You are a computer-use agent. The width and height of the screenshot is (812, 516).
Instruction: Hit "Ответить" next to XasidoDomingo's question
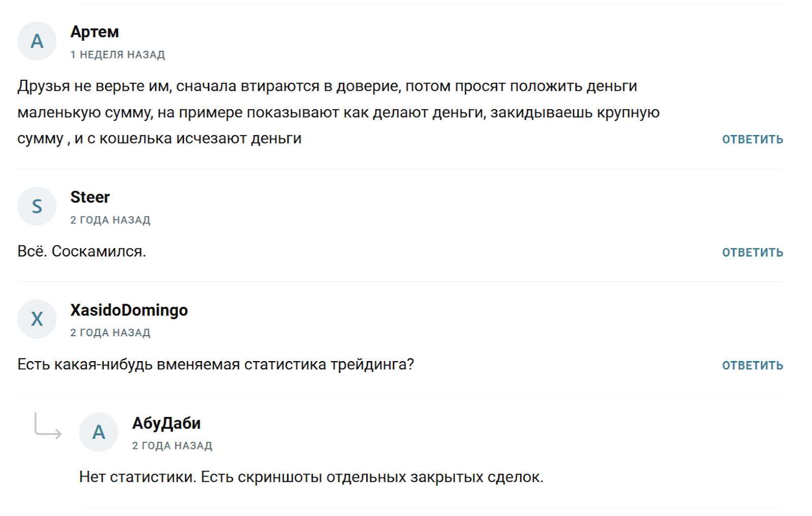click(x=752, y=365)
